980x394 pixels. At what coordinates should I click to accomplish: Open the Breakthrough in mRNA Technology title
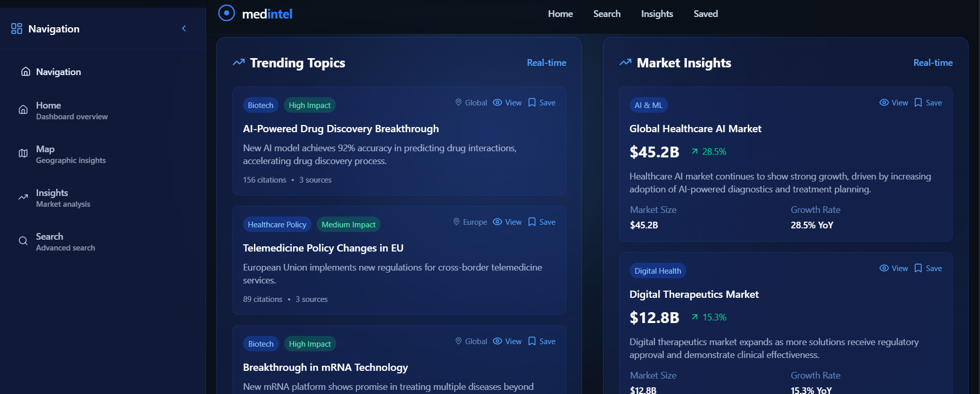click(x=325, y=367)
